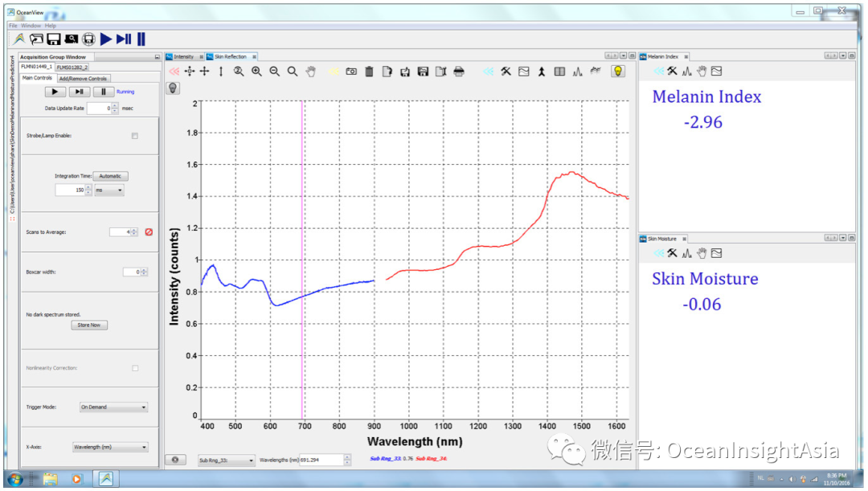Image resolution: width=868 pixels, height=491 pixels.
Task: Click play button in Main Controls
Action: click(55, 92)
